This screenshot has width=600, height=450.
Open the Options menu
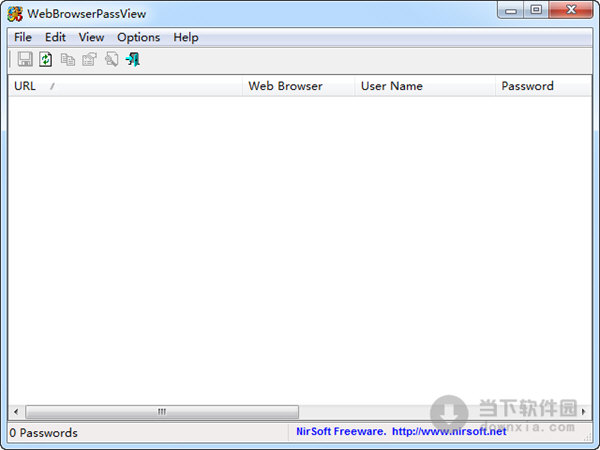point(139,38)
